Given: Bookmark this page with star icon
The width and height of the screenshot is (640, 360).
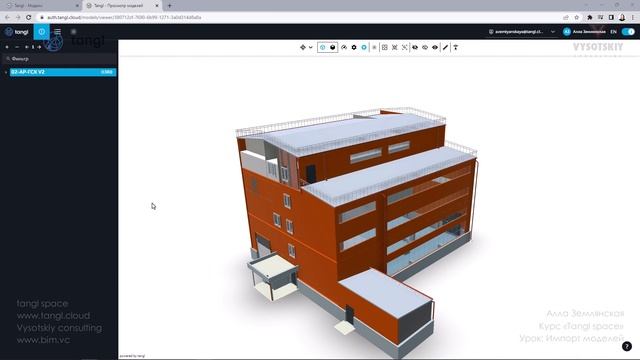Looking at the screenshot, I should pyautogui.click(x=577, y=18).
